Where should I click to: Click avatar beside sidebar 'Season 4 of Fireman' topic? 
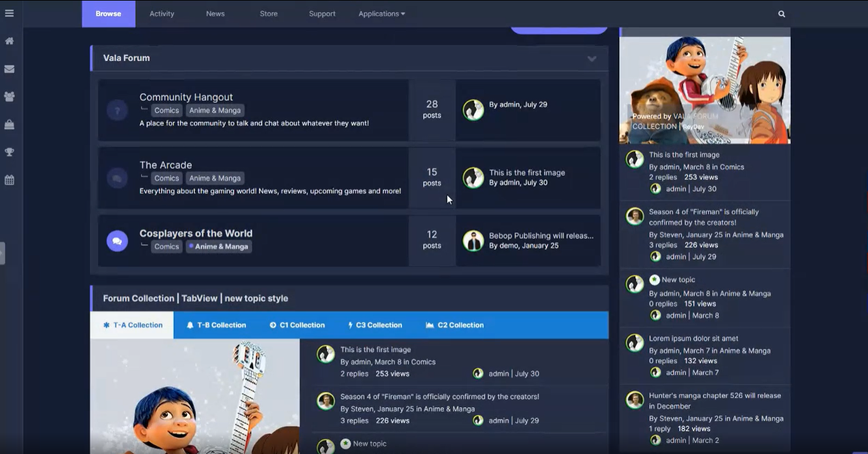coord(635,216)
